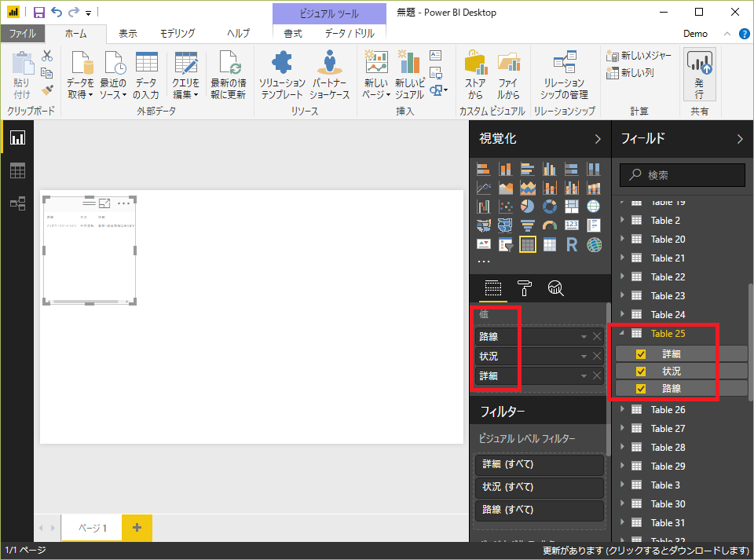This screenshot has height=560, width=754.
Task: Open the ファイル menu tab
Action: point(23,34)
